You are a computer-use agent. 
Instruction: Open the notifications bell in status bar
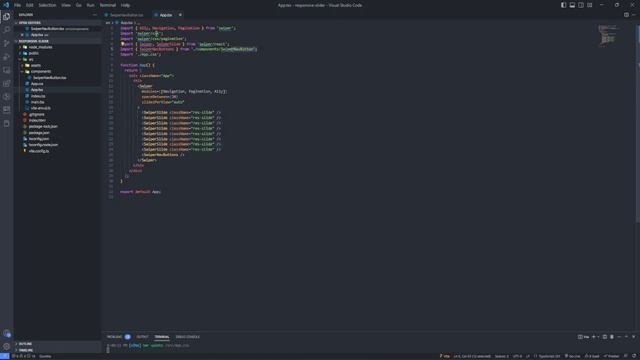634,356
